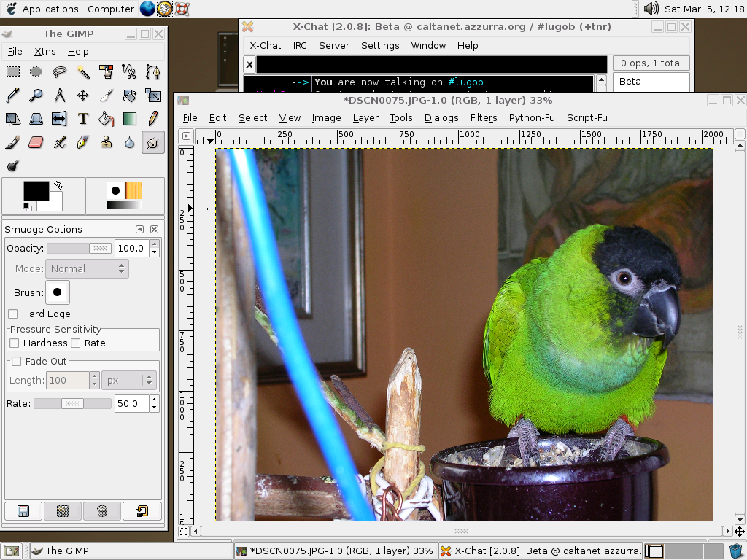Toggle Hardness pressure sensitivity checkbox
747x560 pixels.
(15, 343)
